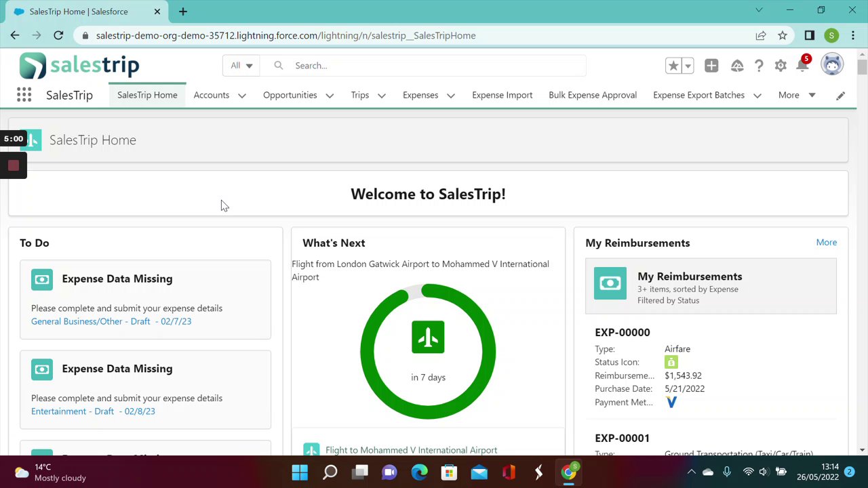Open the Expense Import tab
This screenshot has width=868, height=488.
[x=502, y=95]
